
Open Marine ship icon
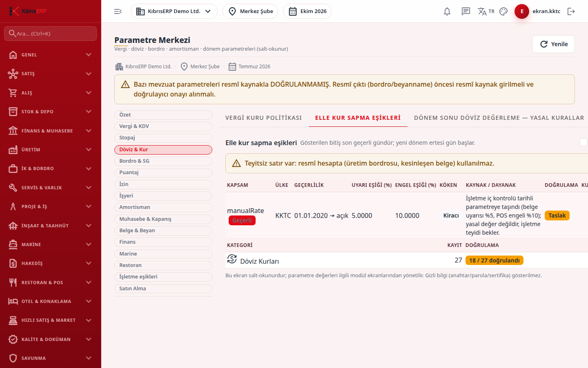(13, 245)
